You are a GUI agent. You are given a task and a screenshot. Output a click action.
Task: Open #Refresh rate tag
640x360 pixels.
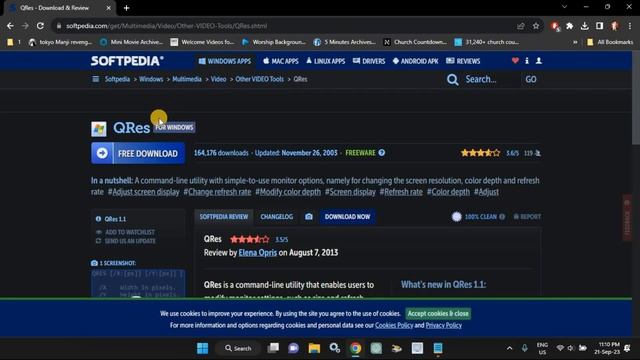(401, 192)
